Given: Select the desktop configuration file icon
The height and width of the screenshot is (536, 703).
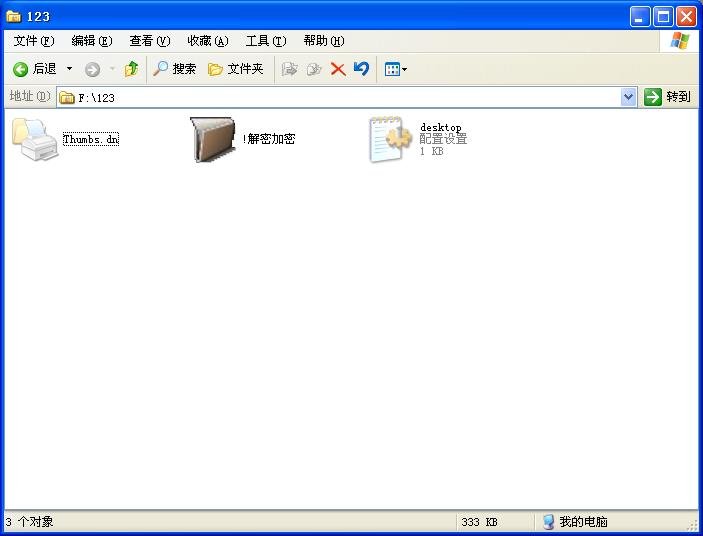Looking at the screenshot, I should 391,139.
